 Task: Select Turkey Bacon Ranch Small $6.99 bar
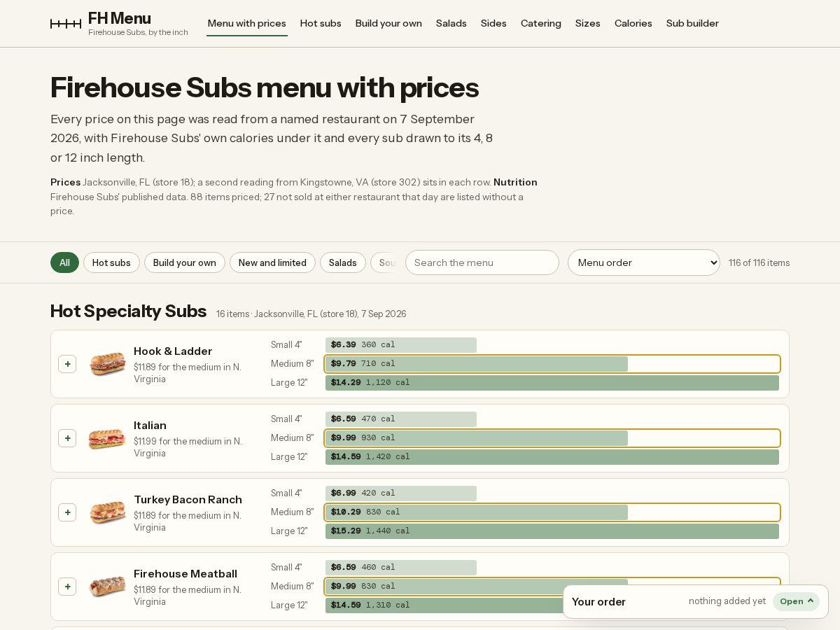click(x=401, y=493)
